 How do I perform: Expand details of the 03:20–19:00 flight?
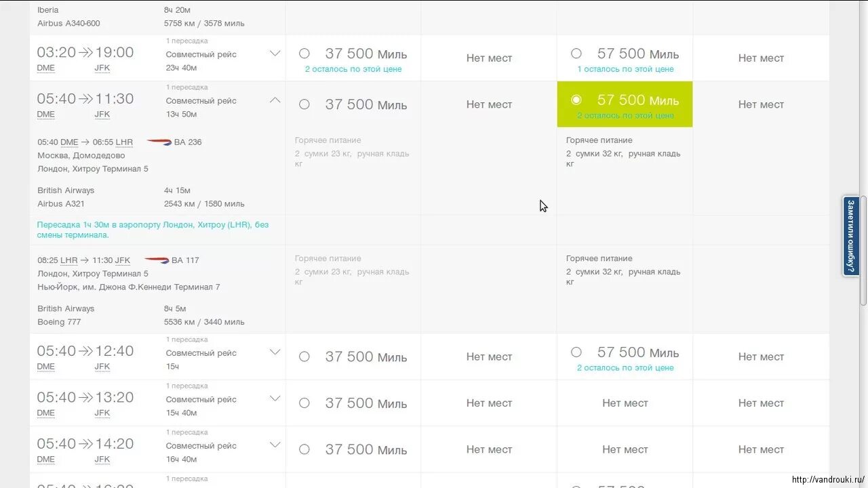point(275,54)
